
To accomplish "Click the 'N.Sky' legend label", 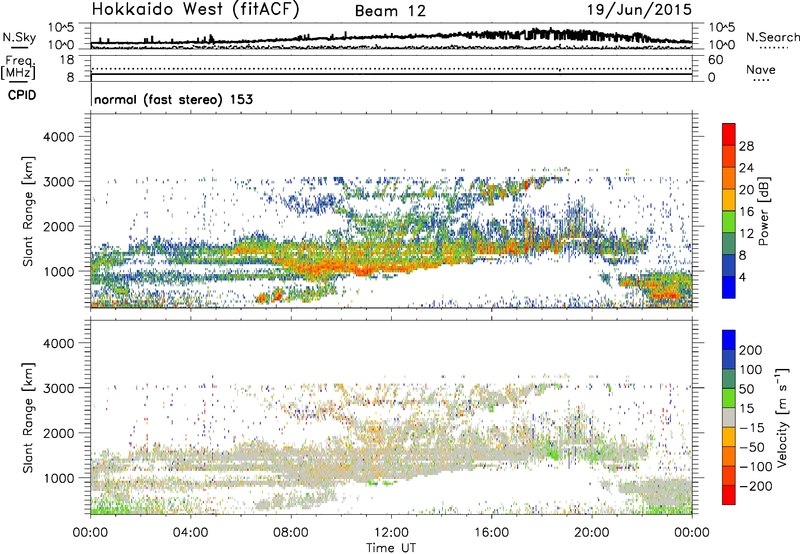I will point(19,37).
